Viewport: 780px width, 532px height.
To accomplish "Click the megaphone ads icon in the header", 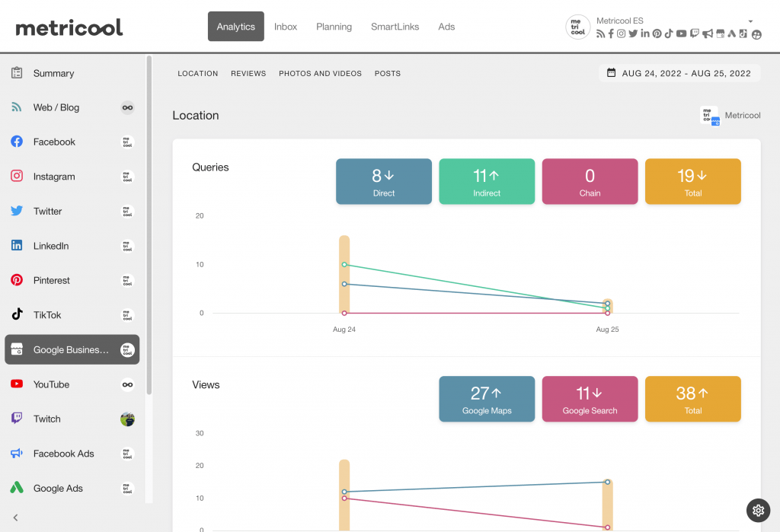I will point(708,33).
